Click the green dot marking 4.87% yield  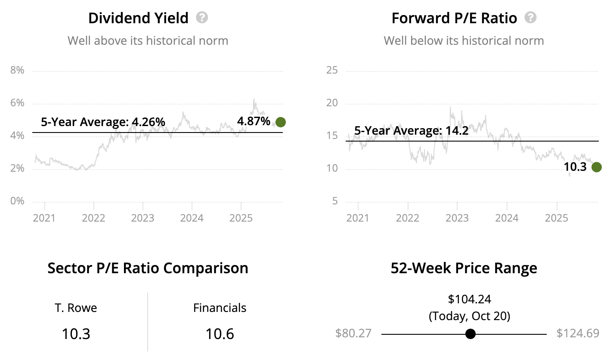coord(281,122)
